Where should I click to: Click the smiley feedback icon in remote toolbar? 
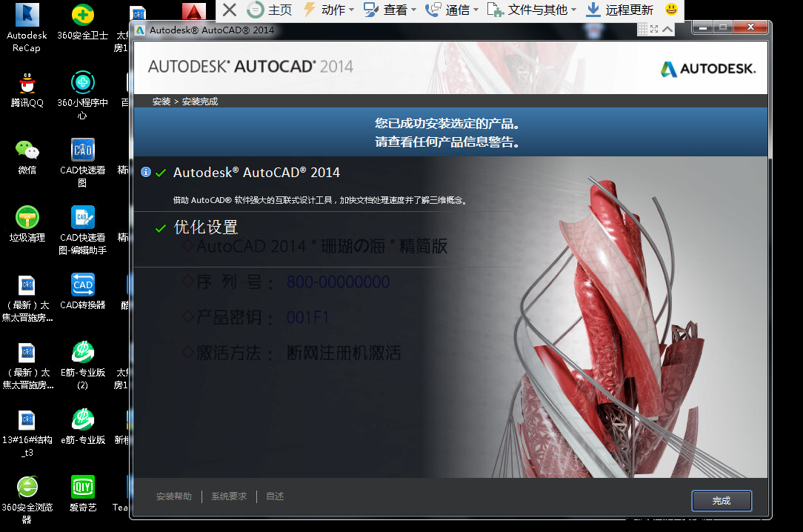[x=671, y=9]
